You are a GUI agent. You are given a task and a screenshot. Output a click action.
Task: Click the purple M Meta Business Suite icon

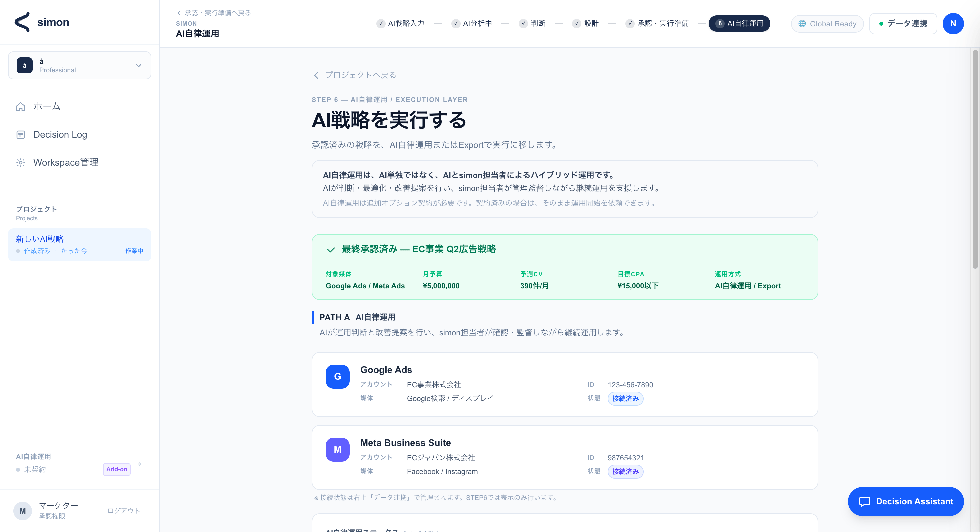click(337, 449)
